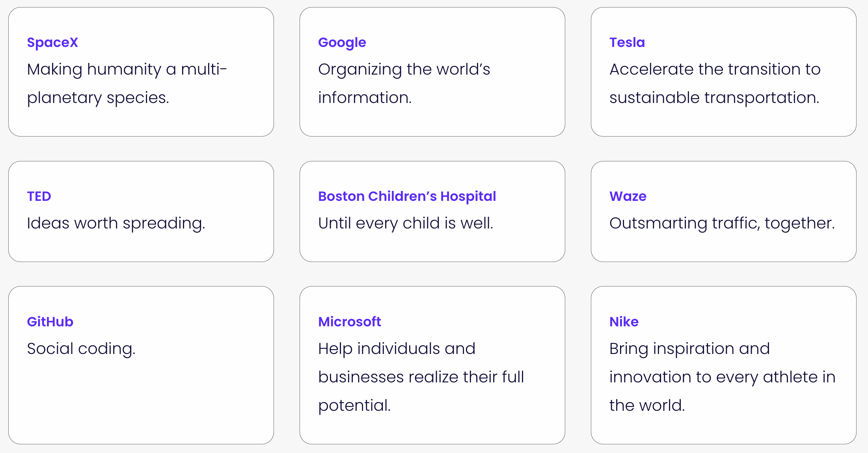The height and width of the screenshot is (453, 868).
Task: Click the Waze card title
Action: coord(628,196)
